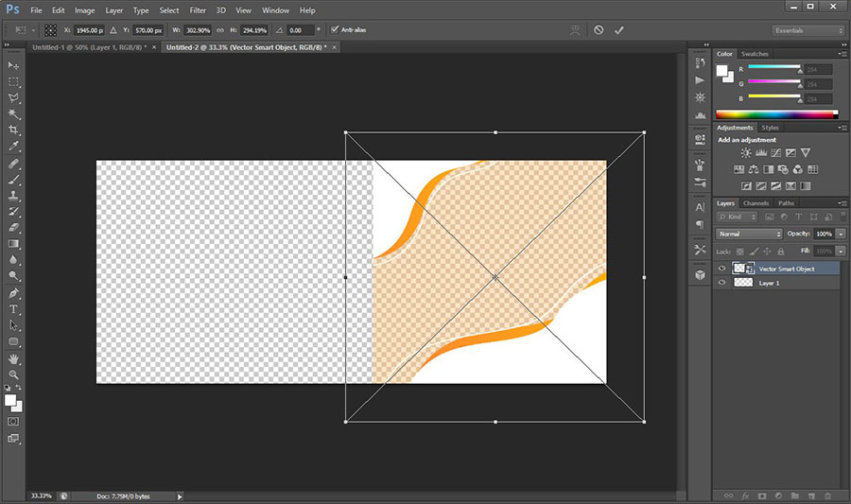Toggle the Anti-alias checkbox
The width and height of the screenshot is (851, 504).
coord(335,30)
